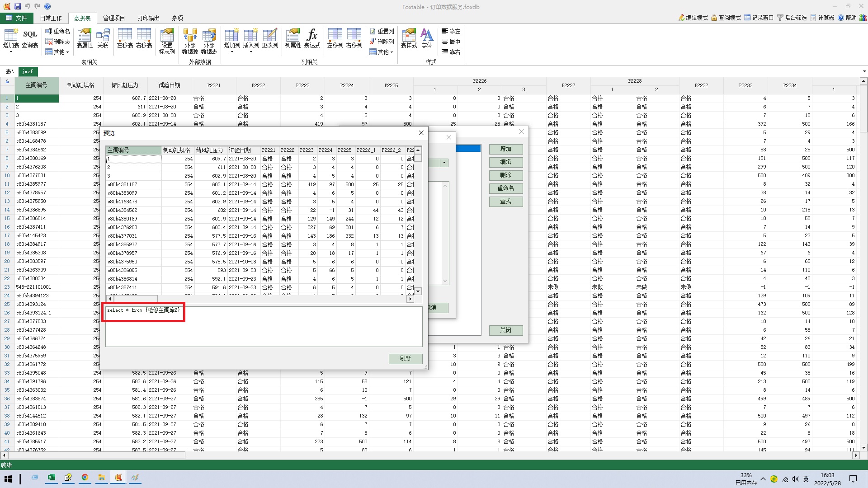Screen dimensions: 868x488
Task: Expand the 增加列 dropdown arrow
Action: click(x=232, y=52)
